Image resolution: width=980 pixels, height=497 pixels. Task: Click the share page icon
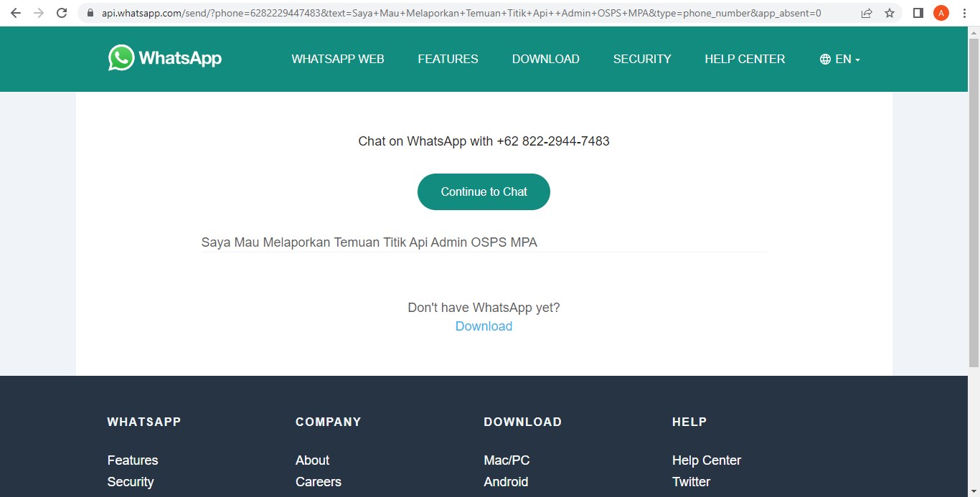tap(867, 13)
